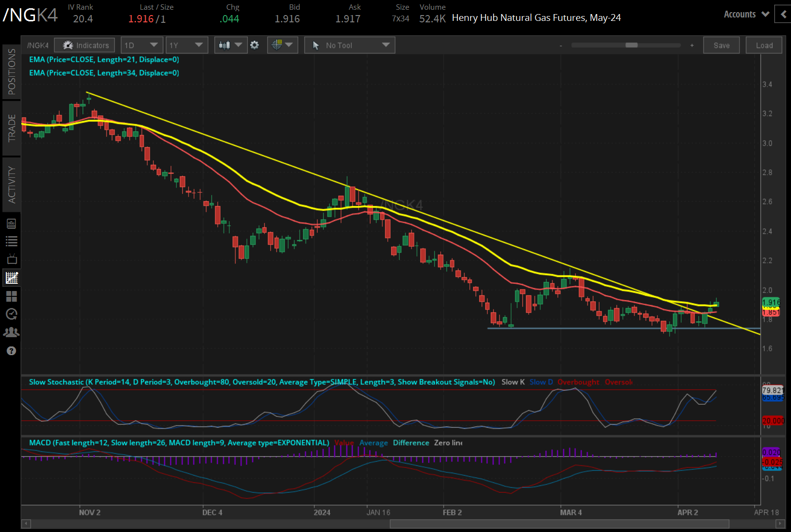Open the people community sidebar icon
The height and width of the screenshot is (532, 791).
tap(12, 332)
